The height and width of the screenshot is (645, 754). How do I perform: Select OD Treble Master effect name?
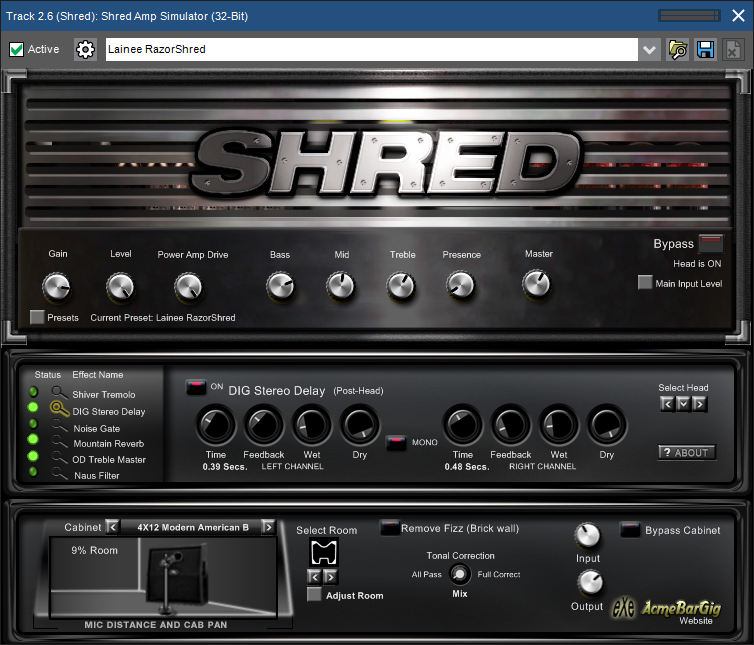click(x=109, y=459)
